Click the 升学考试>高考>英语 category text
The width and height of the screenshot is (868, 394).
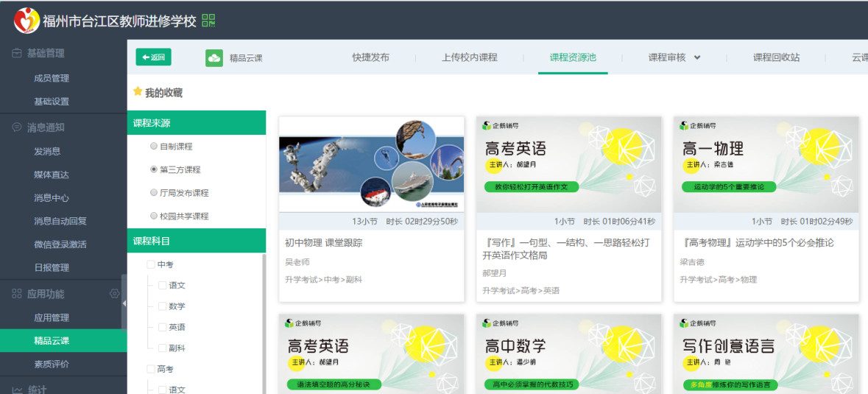coord(521,290)
